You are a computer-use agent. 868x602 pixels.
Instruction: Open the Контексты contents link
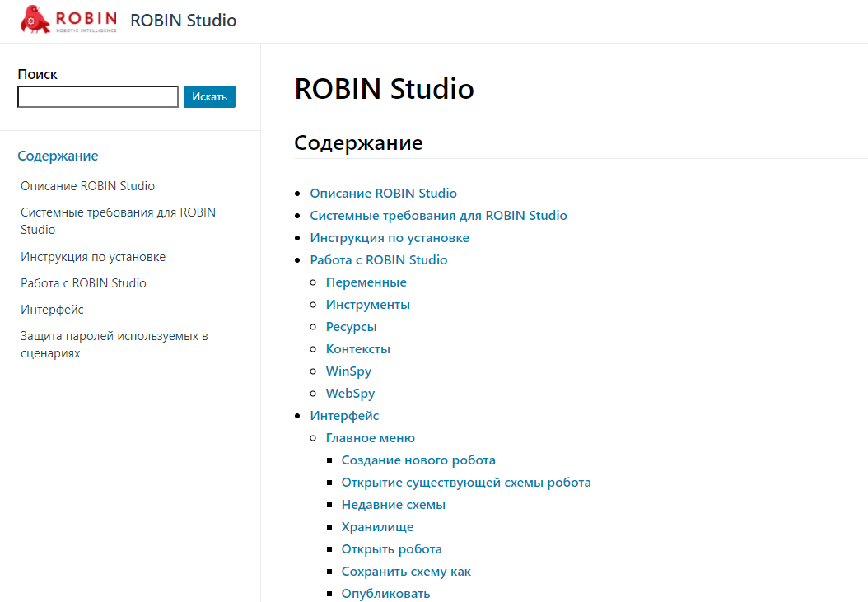pos(357,349)
